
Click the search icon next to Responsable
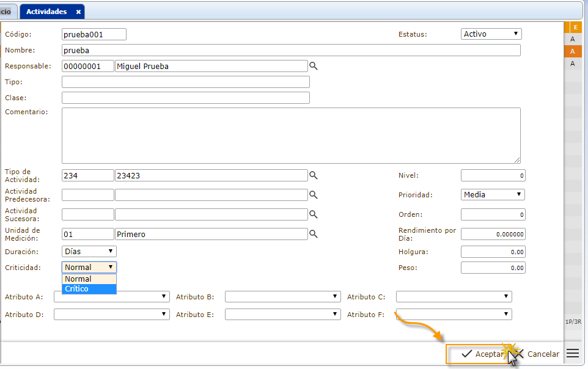313,66
